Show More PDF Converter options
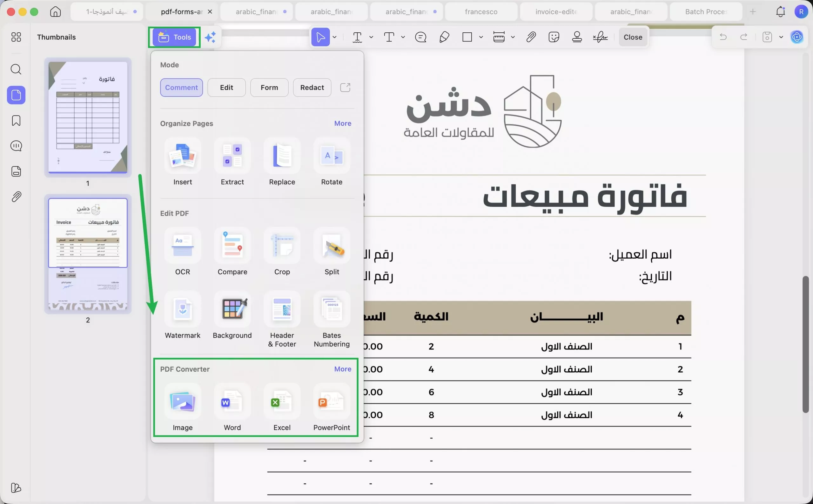 coord(342,369)
